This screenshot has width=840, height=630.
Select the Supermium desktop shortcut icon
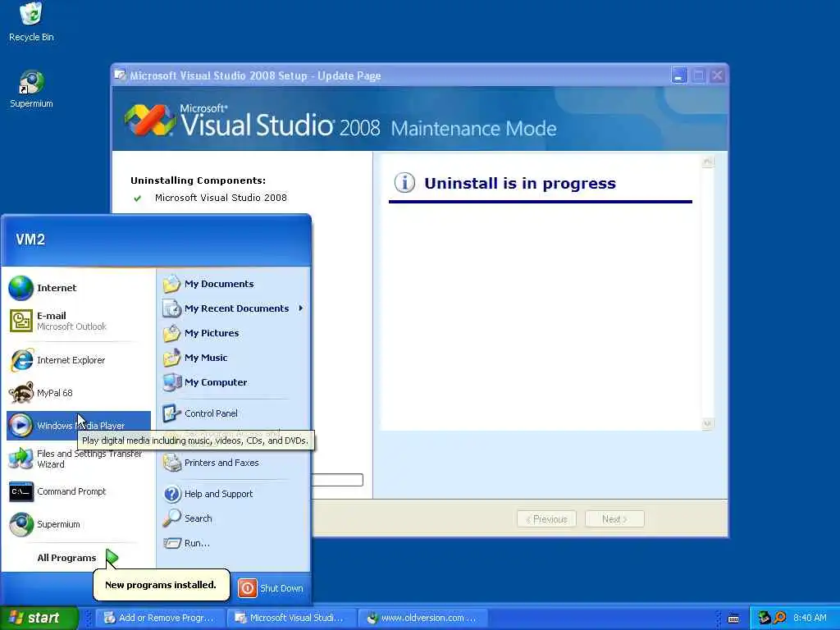coord(31,89)
